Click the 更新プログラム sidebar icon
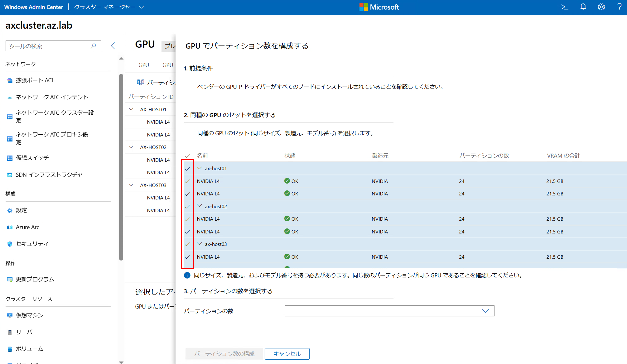Screen dimensions: 627x364 coord(10,280)
